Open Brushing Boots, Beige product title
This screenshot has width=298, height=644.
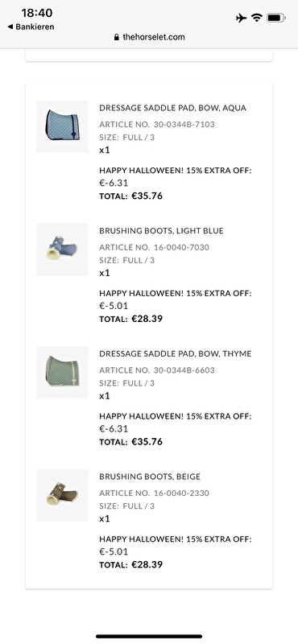point(150,477)
